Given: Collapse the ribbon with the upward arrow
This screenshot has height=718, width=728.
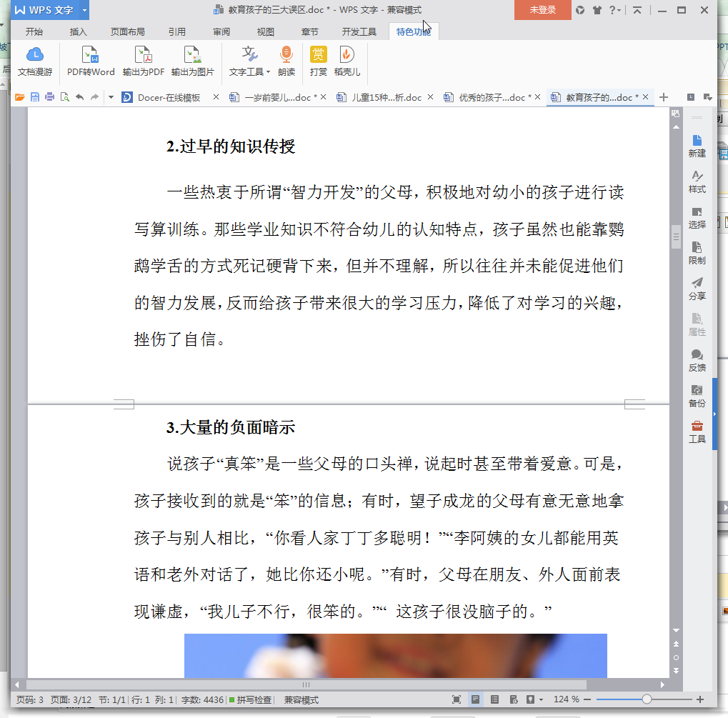Looking at the screenshot, I should 637,10.
